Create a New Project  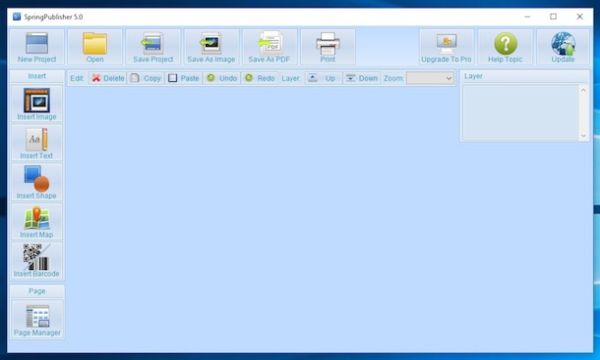pos(37,47)
